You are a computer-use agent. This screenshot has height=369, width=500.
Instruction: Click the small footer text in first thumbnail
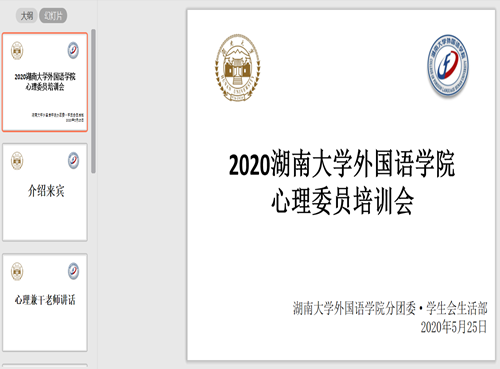pos(58,117)
